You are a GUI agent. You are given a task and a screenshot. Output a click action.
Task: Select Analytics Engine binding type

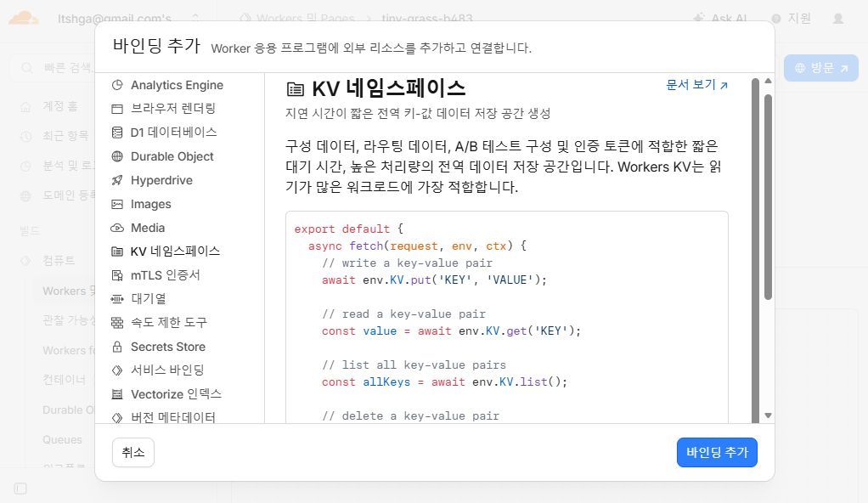point(179,85)
